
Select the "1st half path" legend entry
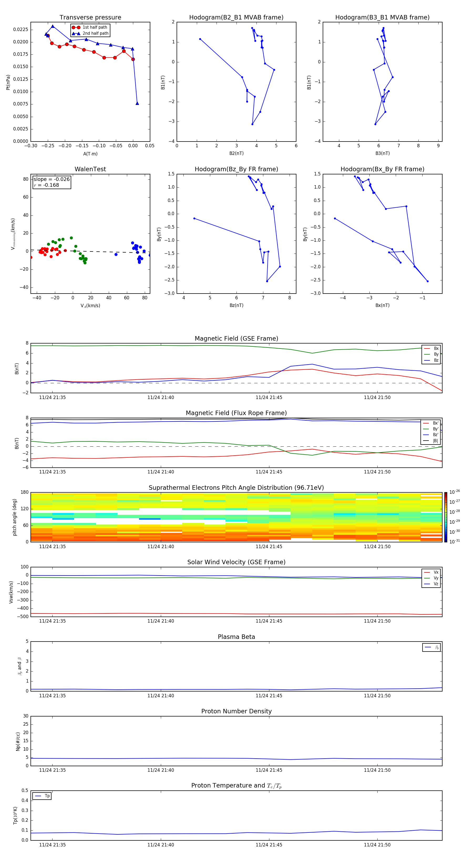click(90, 27)
